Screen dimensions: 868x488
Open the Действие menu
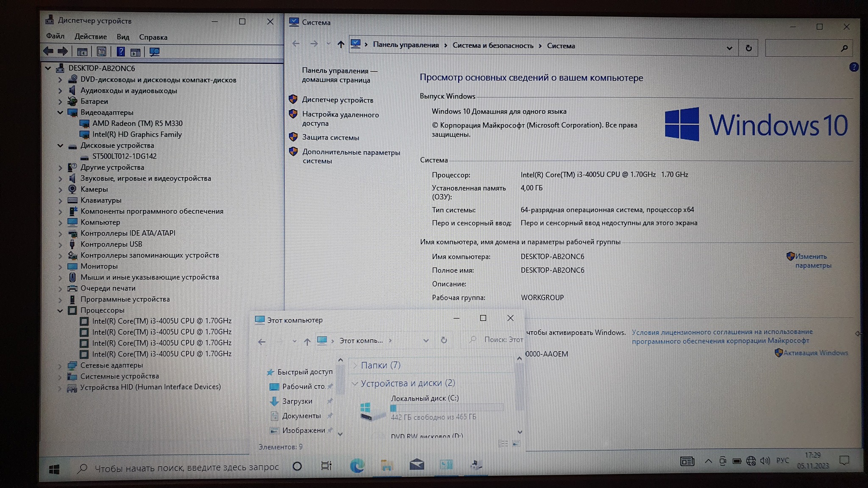(91, 37)
